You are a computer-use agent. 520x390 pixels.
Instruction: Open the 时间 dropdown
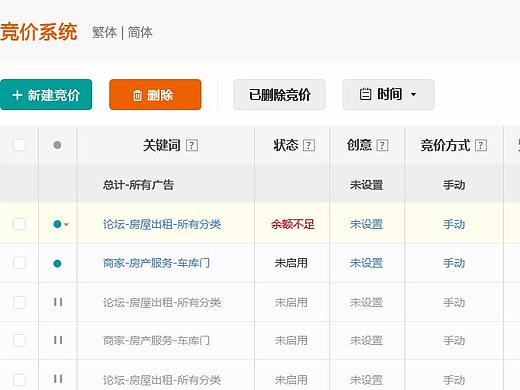click(x=389, y=95)
